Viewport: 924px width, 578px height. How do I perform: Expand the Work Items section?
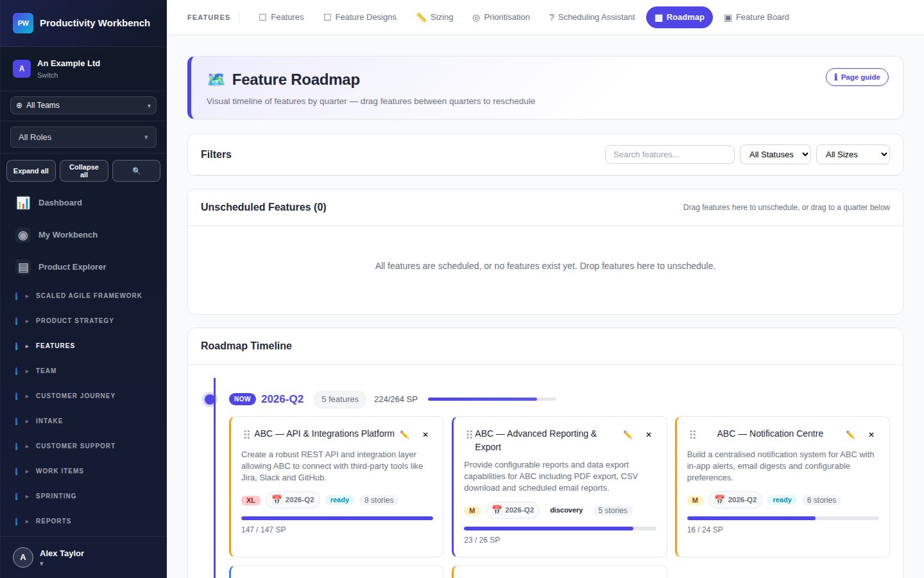[x=83, y=471]
